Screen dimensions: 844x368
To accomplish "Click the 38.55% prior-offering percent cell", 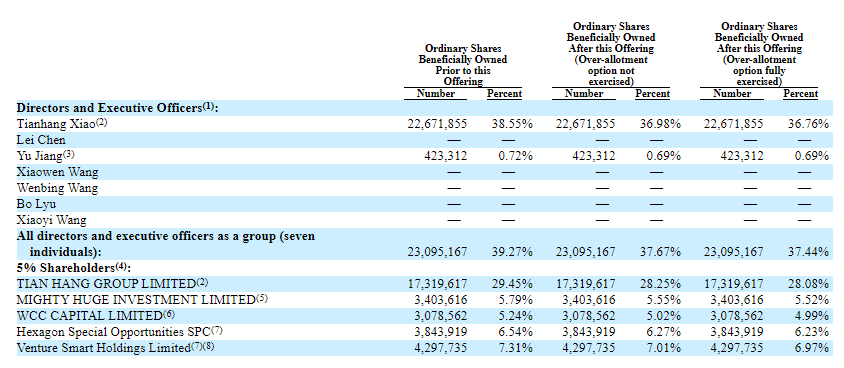I will tap(512, 124).
